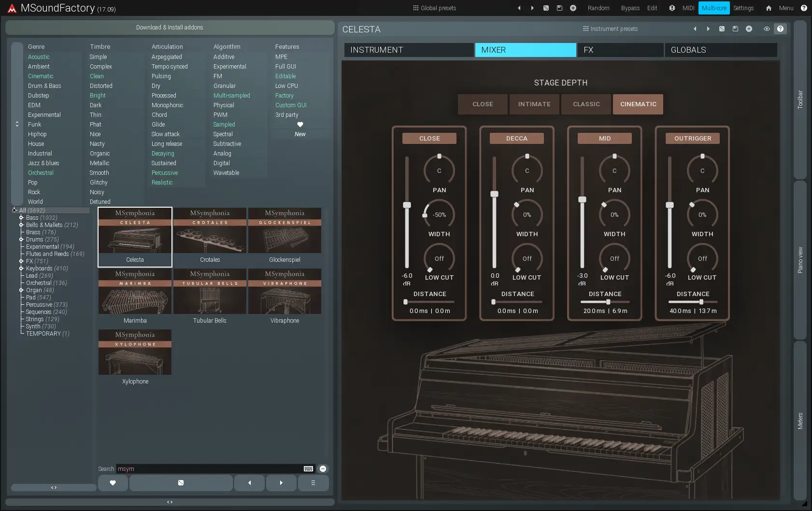The width and height of the screenshot is (812, 511).
Task: Open the help question mark in the top bar
Action: pos(804,8)
